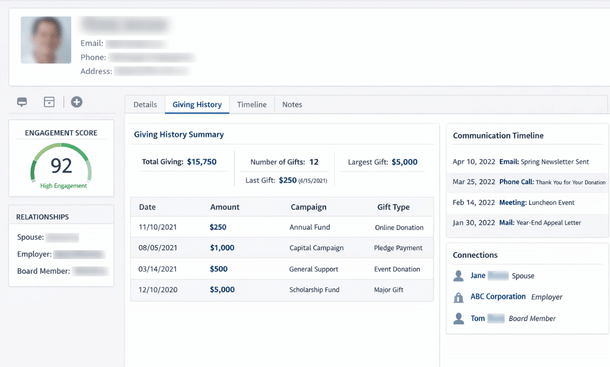
Task: Click the Email field in profile header
Action: [x=124, y=43]
